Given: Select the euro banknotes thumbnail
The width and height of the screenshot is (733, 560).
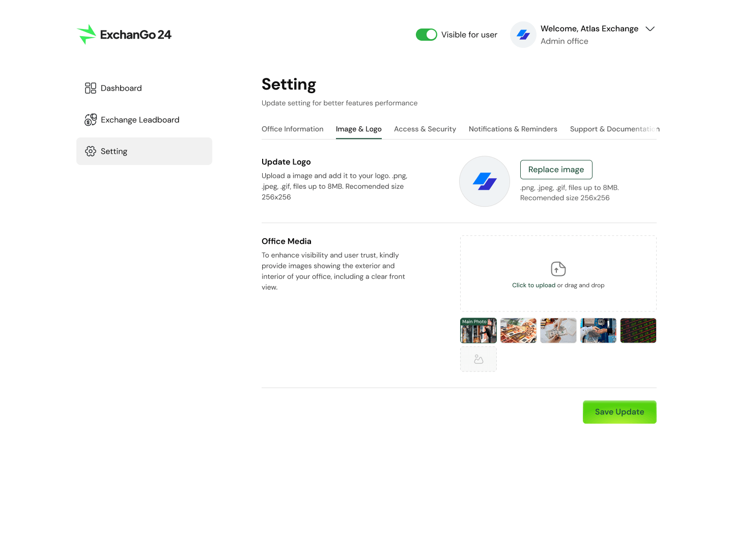Looking at the screenshot, I should tap(518, 331).
